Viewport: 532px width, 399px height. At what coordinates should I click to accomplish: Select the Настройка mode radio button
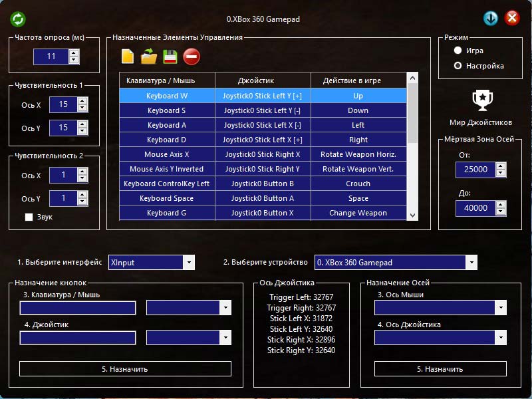[x=458, y=66]
